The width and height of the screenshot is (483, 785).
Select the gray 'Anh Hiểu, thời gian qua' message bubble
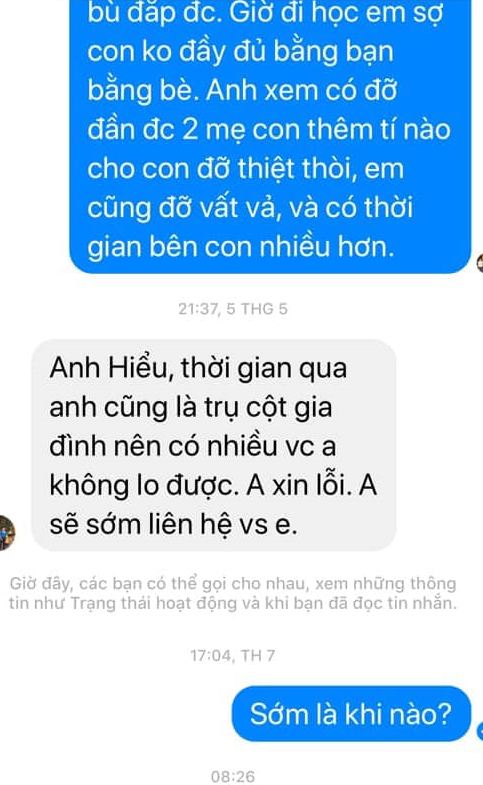[214, 445]
